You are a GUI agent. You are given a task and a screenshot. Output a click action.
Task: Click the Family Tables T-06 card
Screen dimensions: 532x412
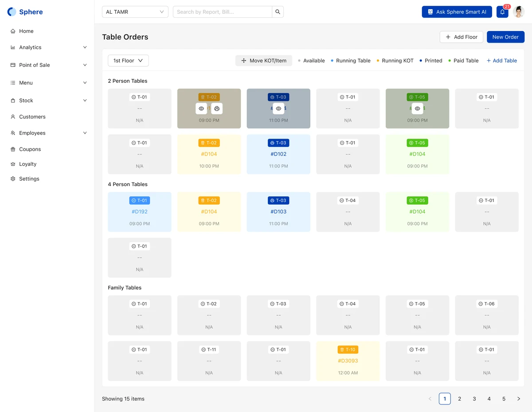pyautogui.click(x=487, y=315)
